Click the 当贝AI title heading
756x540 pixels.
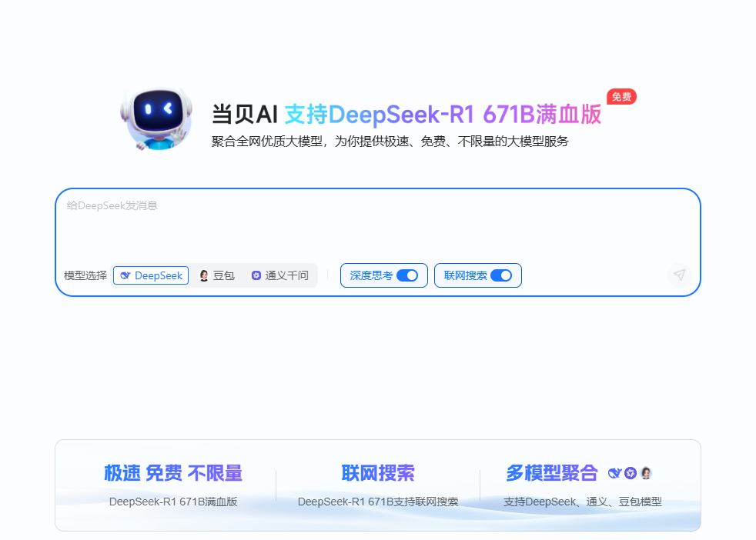coord(244,115)
